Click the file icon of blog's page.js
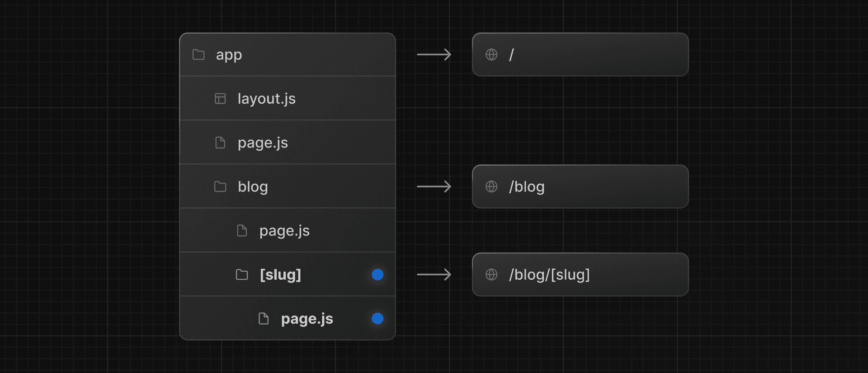 tap(242, 231)
